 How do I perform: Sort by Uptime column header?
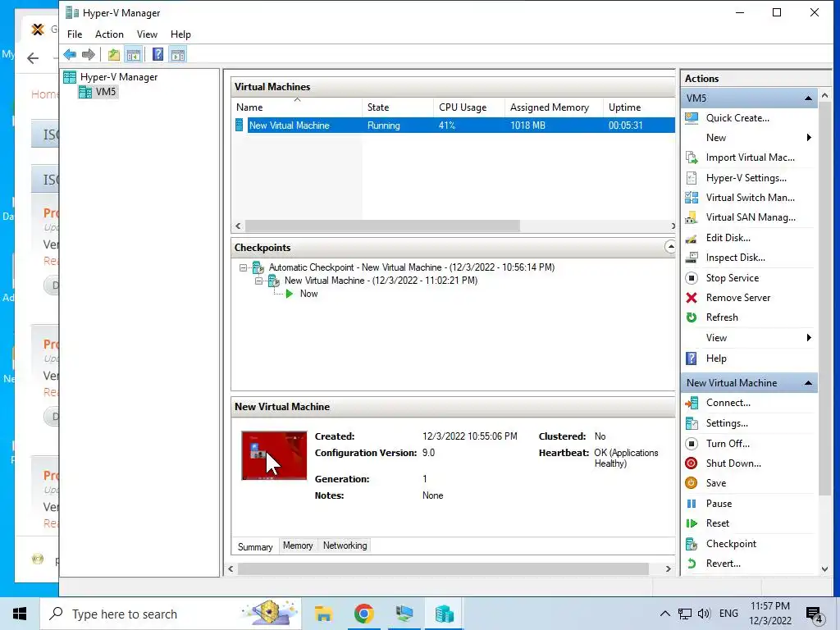(639, 107)
